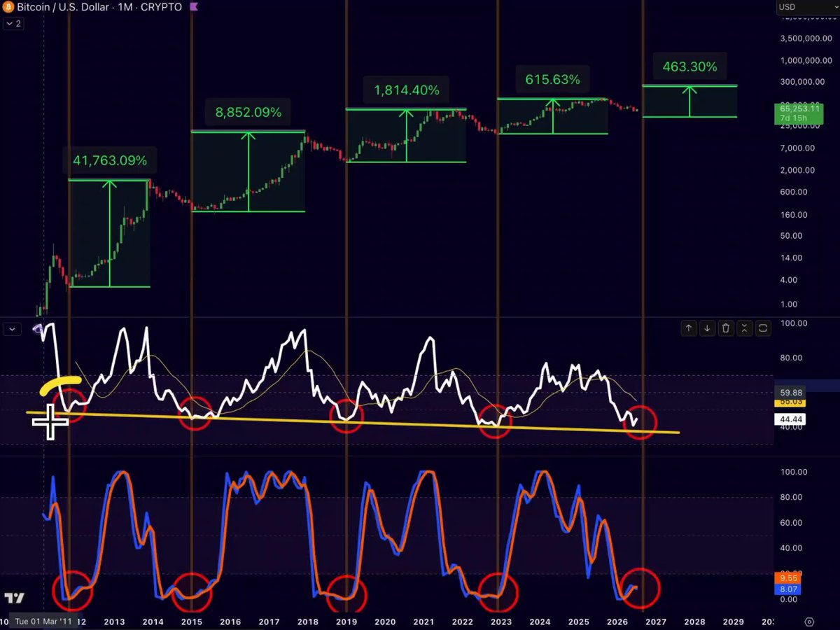Click the 4.00 price axis label

[790, 280]
